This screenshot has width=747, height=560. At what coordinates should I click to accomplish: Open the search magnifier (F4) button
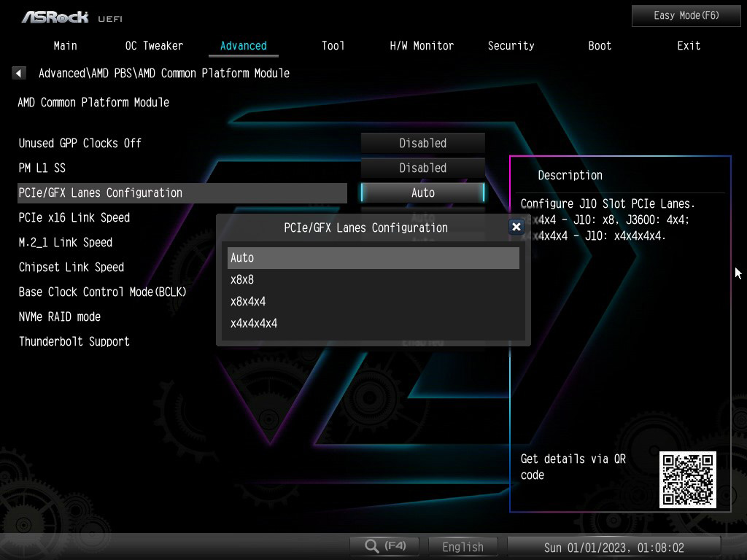point(384,546)
